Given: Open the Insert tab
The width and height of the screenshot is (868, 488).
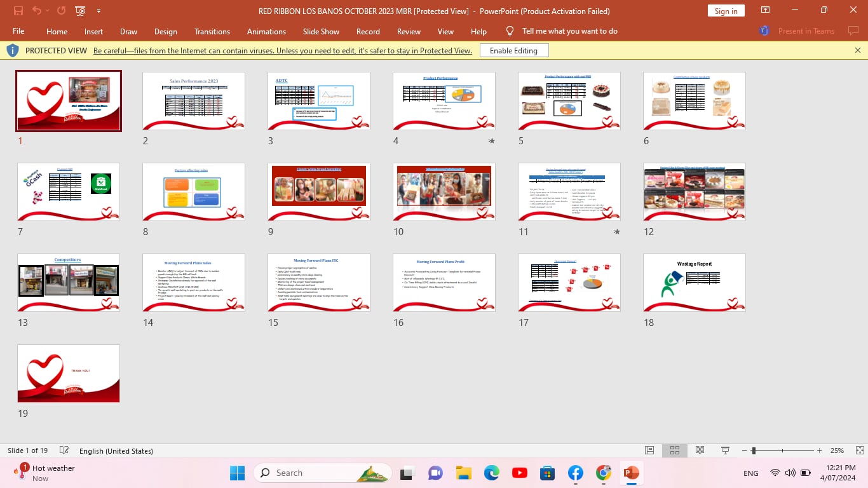Looking at the screenshot, I should click(x=93, y=31).
